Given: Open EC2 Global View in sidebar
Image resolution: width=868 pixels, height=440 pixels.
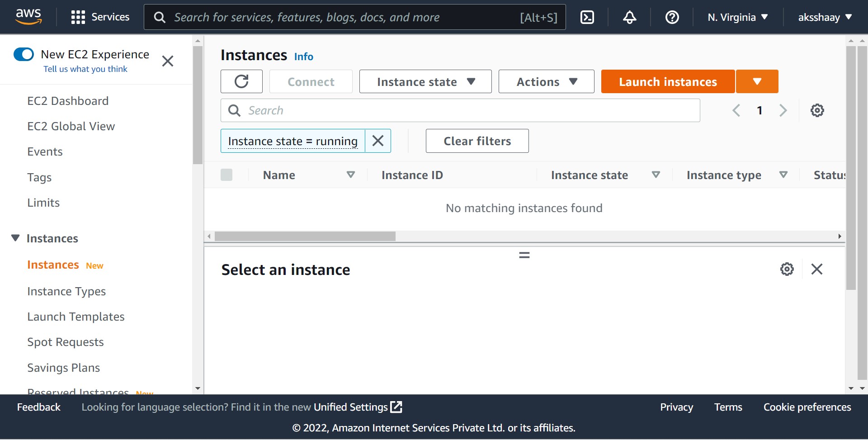Looking at the screenshot, I should [x=71, y=126].
